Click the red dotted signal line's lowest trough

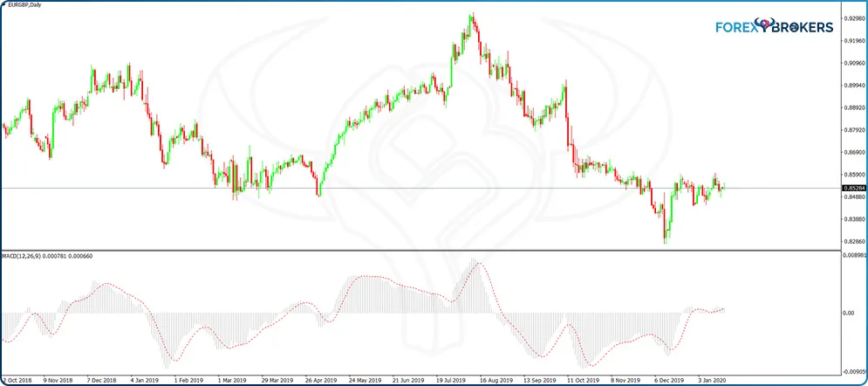point(174,361)
